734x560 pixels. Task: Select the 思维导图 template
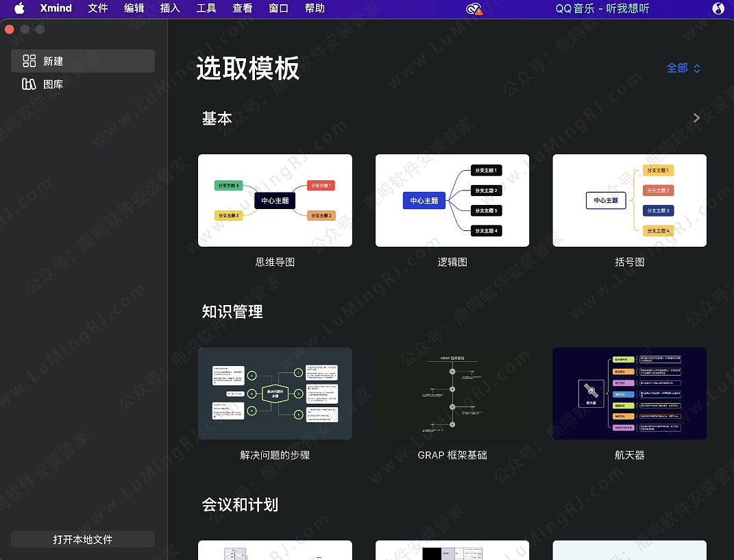click(x=275, y=200)
